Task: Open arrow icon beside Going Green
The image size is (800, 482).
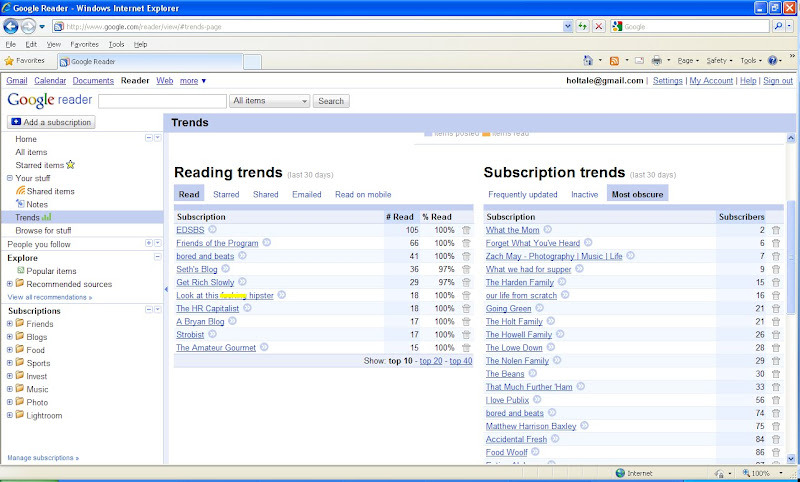Action: [539, 308]
